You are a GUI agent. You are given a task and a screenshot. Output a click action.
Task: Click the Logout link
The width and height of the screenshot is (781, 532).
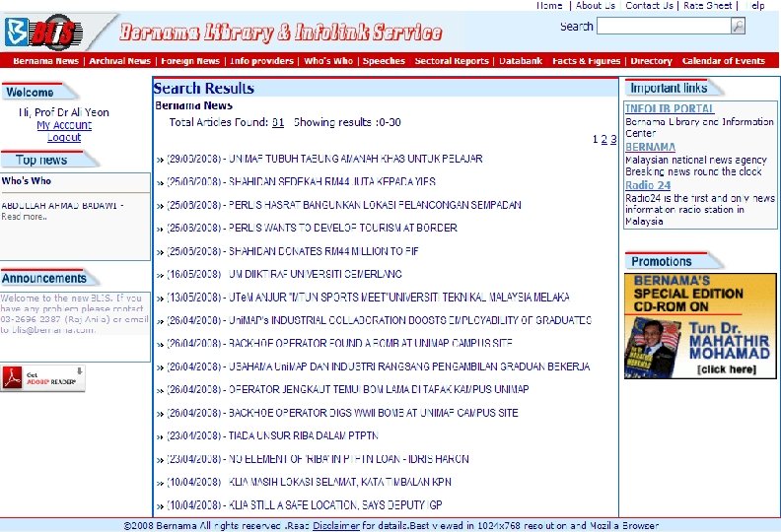point(64,137)
